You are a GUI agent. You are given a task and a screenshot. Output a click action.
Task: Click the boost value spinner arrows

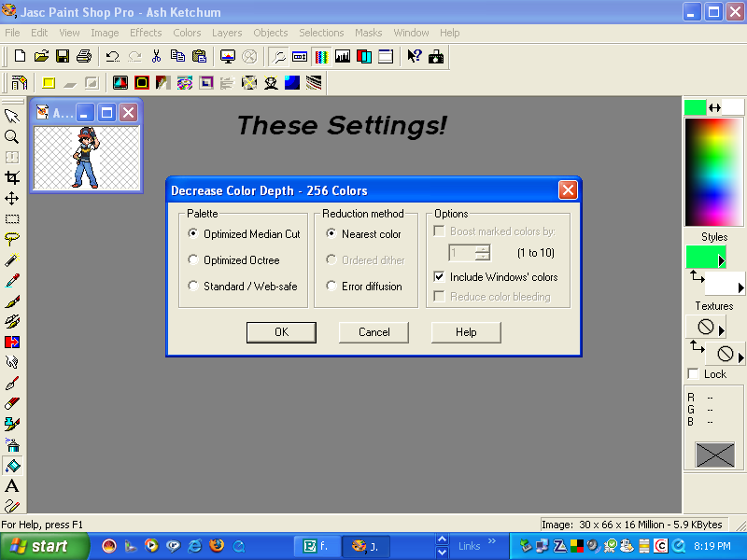pyautogui.click(x=483, y=253)
